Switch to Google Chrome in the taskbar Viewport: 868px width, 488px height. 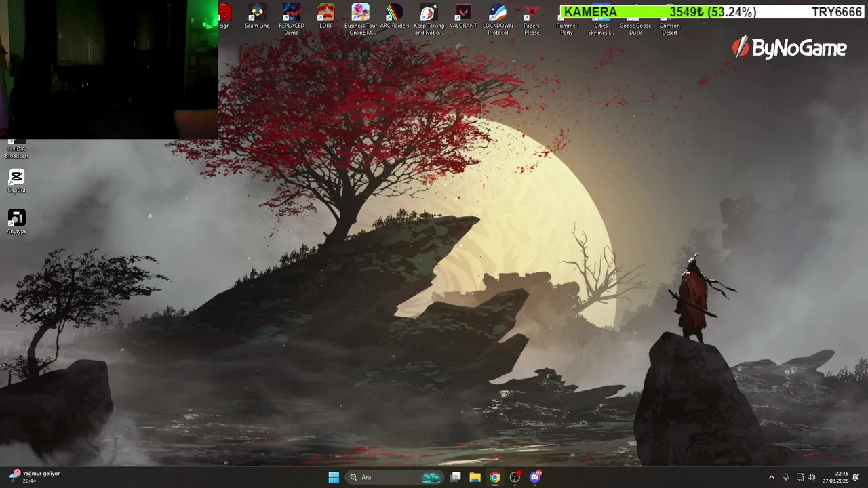(x=495, y=477)
